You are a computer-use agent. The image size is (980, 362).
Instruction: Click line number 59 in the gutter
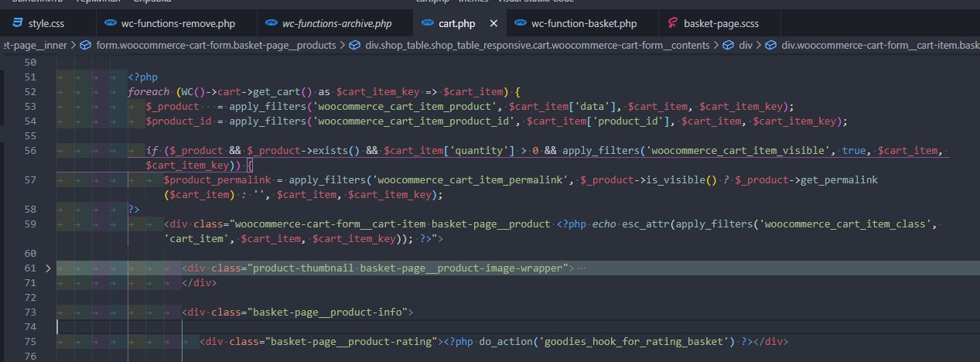(31, 224)
